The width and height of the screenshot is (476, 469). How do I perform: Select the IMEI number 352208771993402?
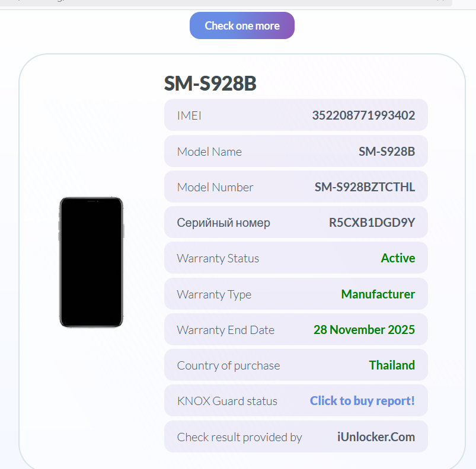[363, 115]
